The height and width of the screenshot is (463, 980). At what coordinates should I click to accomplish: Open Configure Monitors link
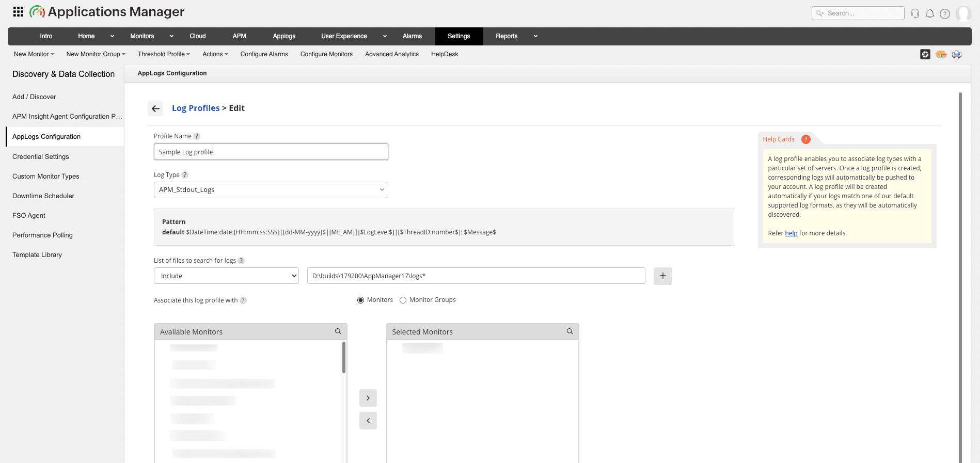click(x=326, y=54)
